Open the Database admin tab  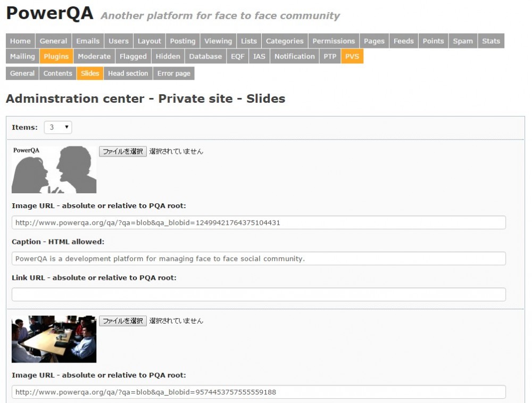(x=205, y=56)
